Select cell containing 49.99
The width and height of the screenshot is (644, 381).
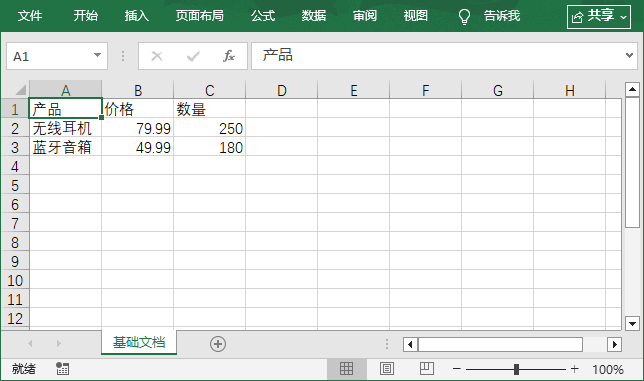[138, 147]
